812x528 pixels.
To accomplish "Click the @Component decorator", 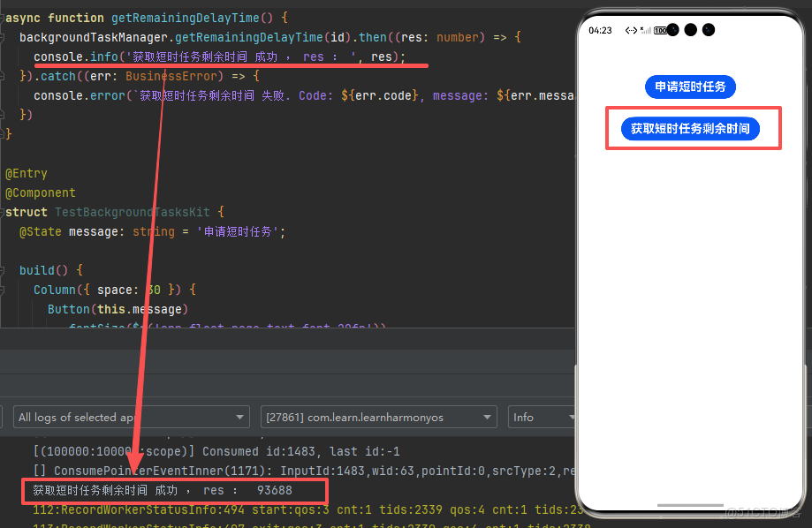I will (41, 192).
